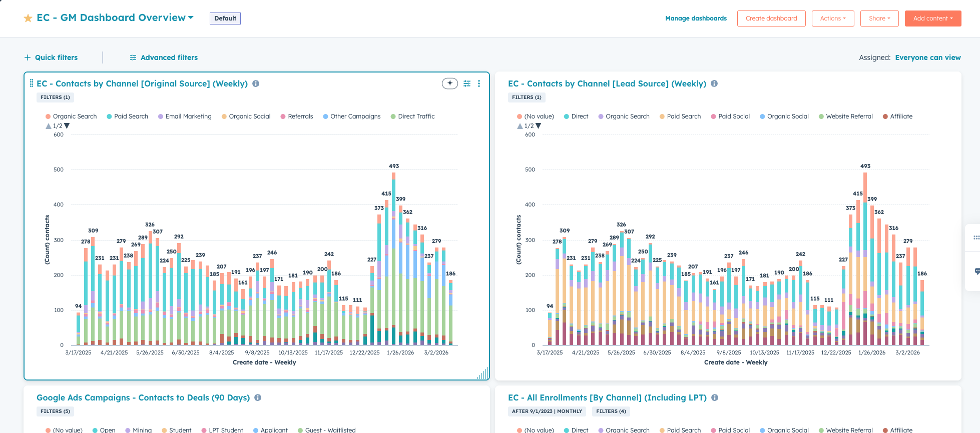Toggle Direct series in Lead Source legend
The image size is (980, 433).
coord(576,116)
